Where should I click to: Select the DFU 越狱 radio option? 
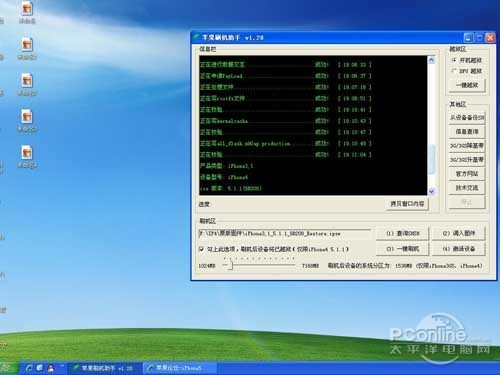pos(454,71)
